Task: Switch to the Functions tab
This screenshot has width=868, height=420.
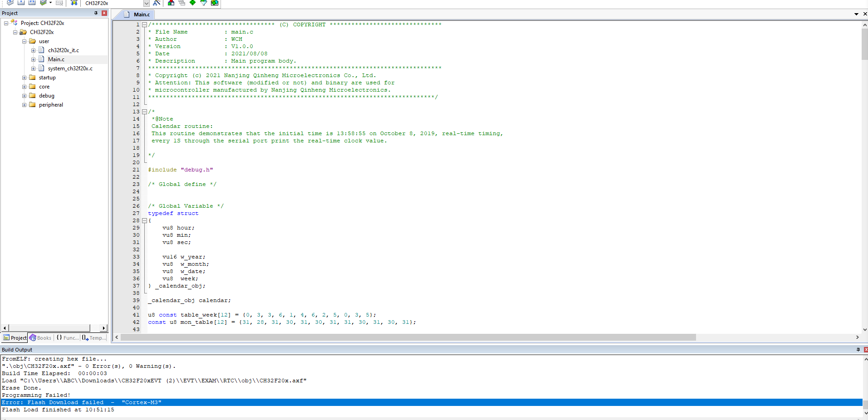Action: pos(67,338)
